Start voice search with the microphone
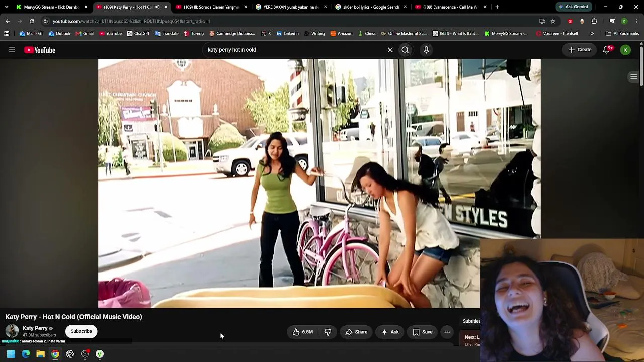This screenshot has height=362, width=644. coord(426,50)
